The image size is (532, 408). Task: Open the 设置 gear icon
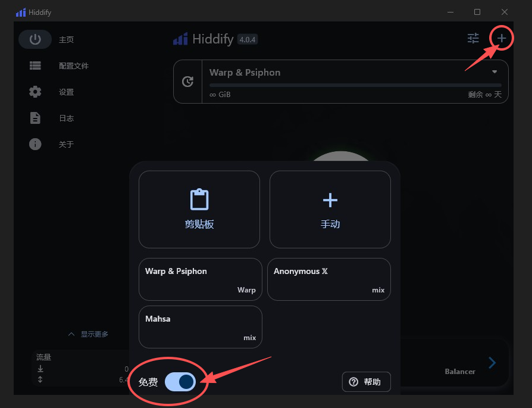35,92
